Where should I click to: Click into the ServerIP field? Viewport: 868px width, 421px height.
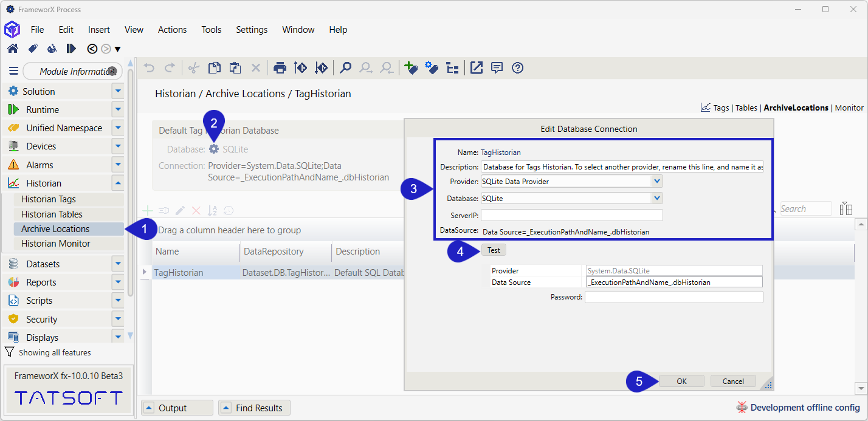571,215
